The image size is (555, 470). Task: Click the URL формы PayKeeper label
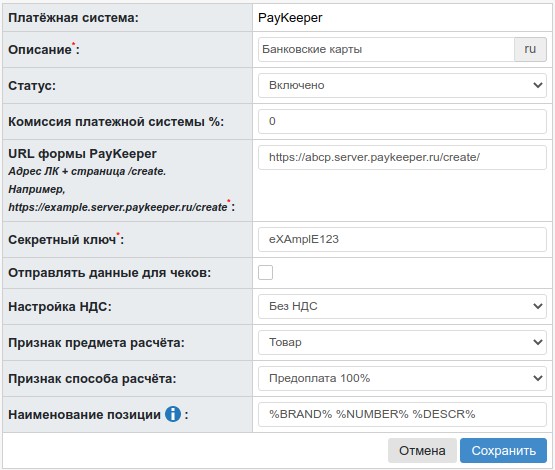tap(82, 154)
